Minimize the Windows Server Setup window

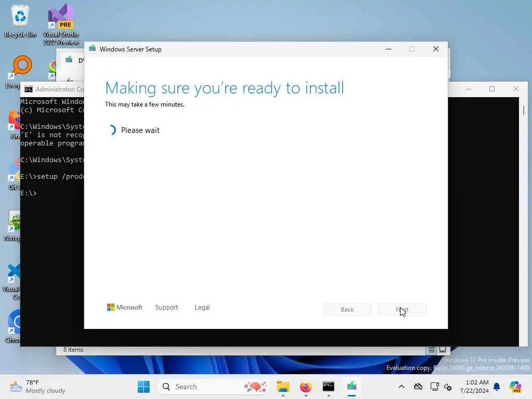389,49
